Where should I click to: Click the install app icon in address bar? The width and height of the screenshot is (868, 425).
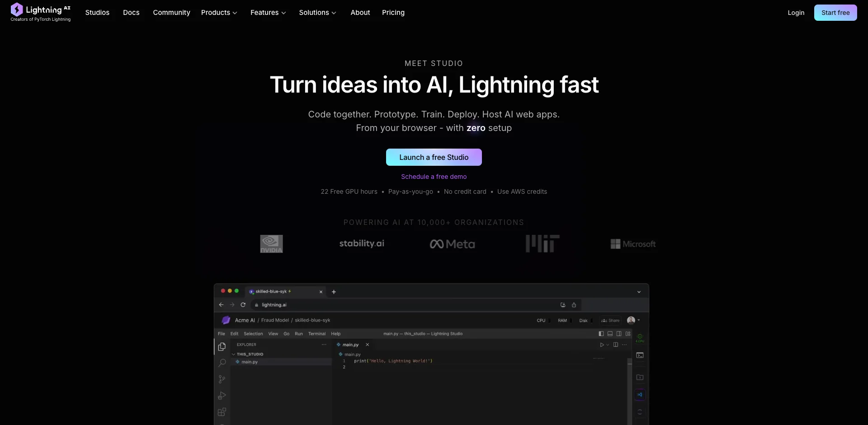pyautogui.click(x=563, y=305)
